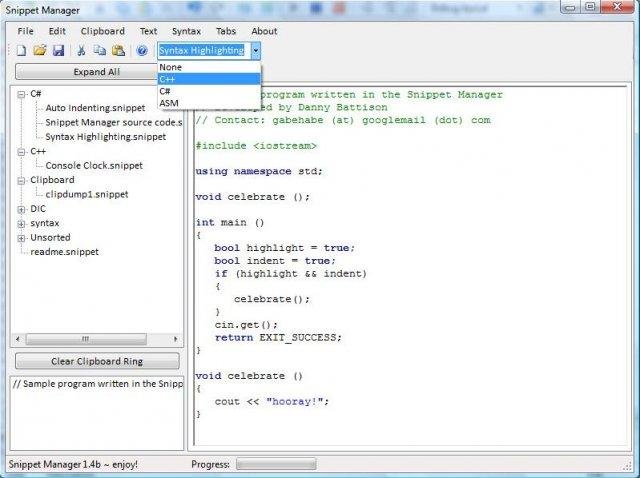Expand the DIC tree folder

22,209
